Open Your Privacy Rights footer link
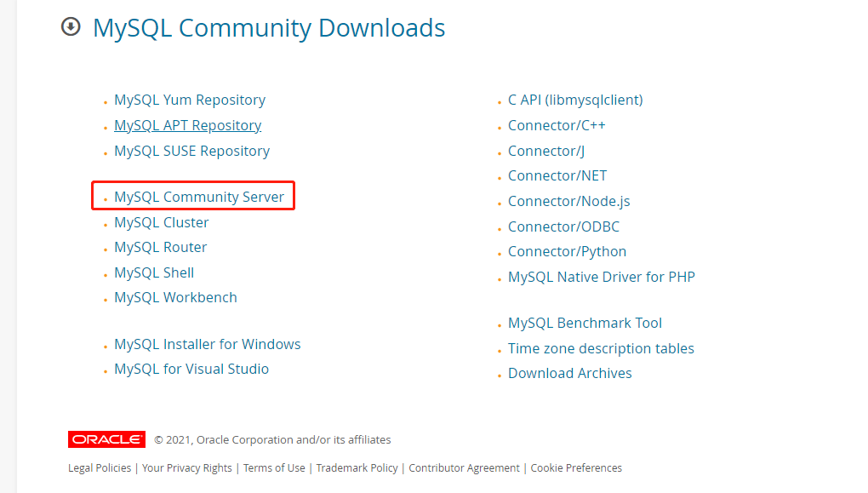 pos(187,468)
